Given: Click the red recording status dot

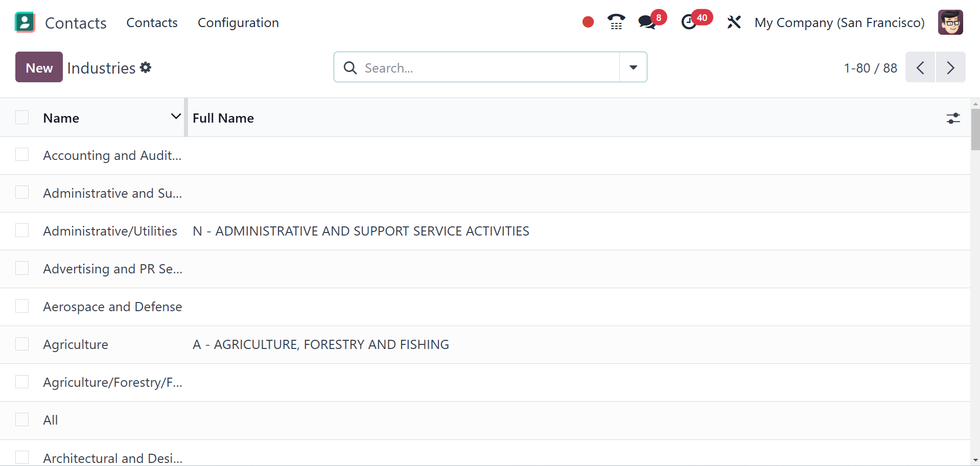Looking at the screenshot, I should pyautogui.click(x=588, y=22).
